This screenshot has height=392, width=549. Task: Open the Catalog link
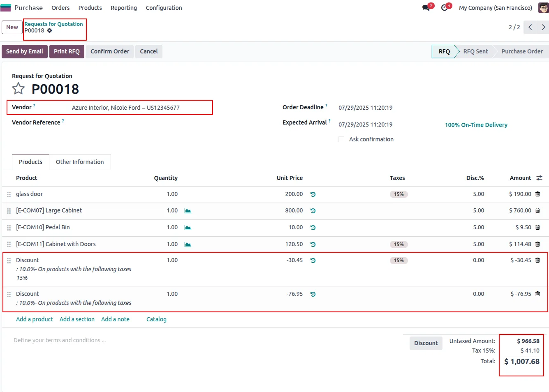[x=156, y=319]
